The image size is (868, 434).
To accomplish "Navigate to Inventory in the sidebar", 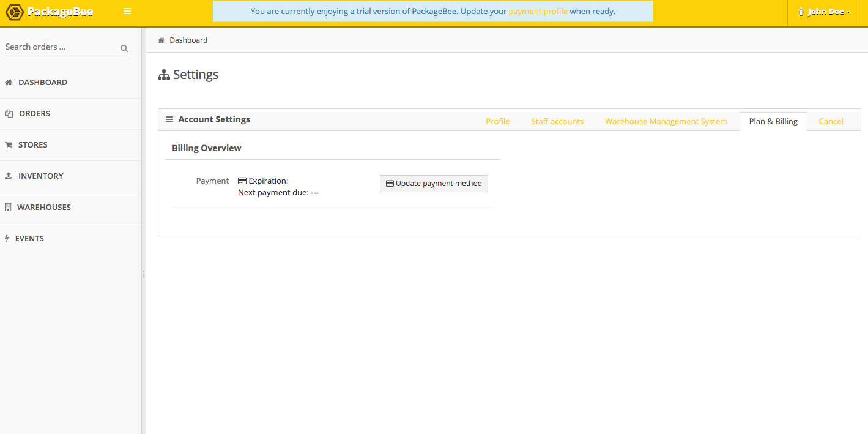I will (x=71, y=176).
